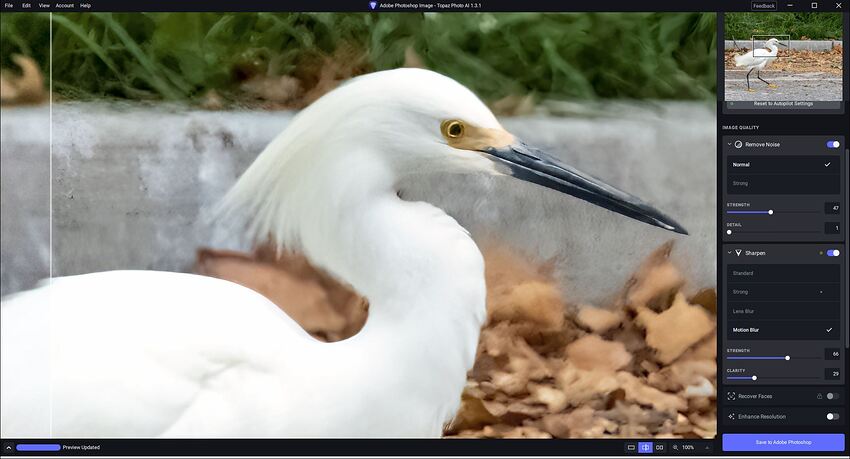Select side-by-side view icon
Screen dimensions: 850x459
[x=659, y=447]
